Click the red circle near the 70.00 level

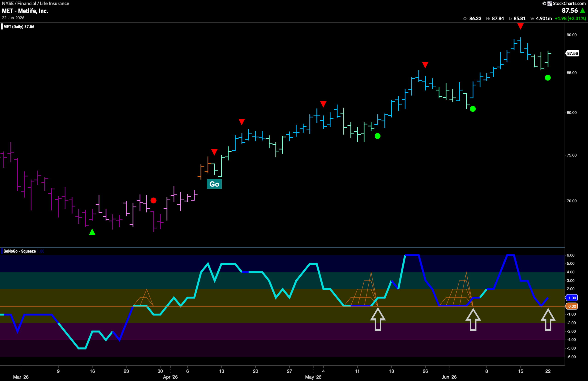pos(153,201)
